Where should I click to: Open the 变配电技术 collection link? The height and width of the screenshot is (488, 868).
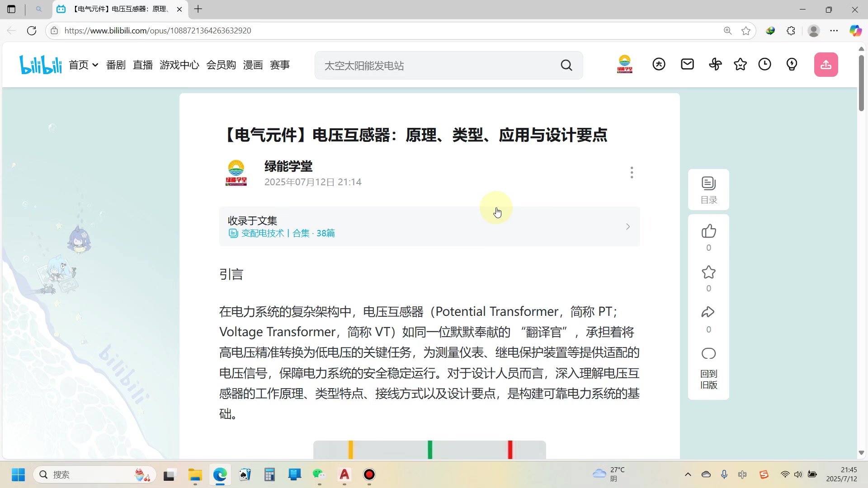pos(263,233)
